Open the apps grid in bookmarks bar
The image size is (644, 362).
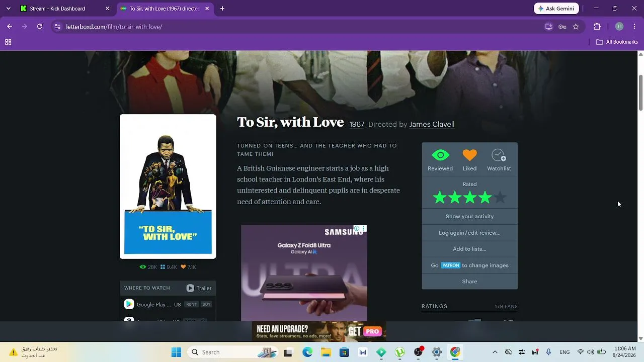[x=8, y=42]
